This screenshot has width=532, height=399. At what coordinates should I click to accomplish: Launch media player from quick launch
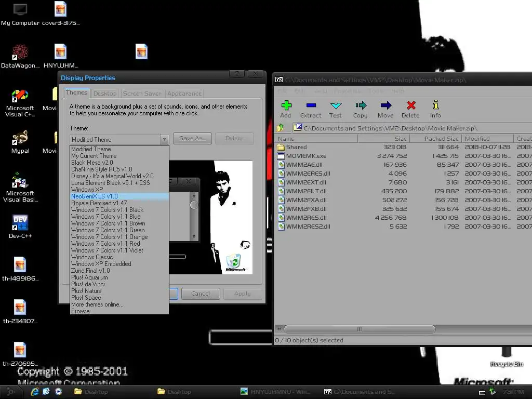pyautogui.click(x=58, y=392)
